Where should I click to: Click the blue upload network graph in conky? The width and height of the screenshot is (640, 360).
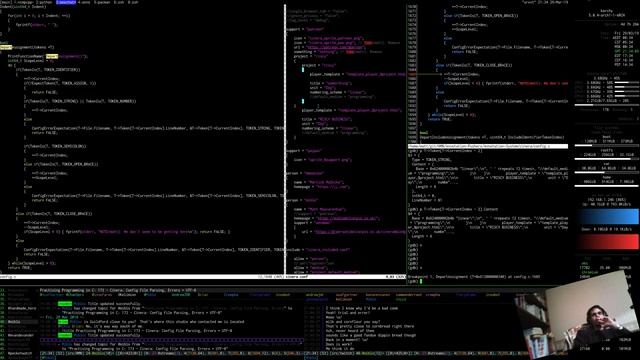point(608,216)
